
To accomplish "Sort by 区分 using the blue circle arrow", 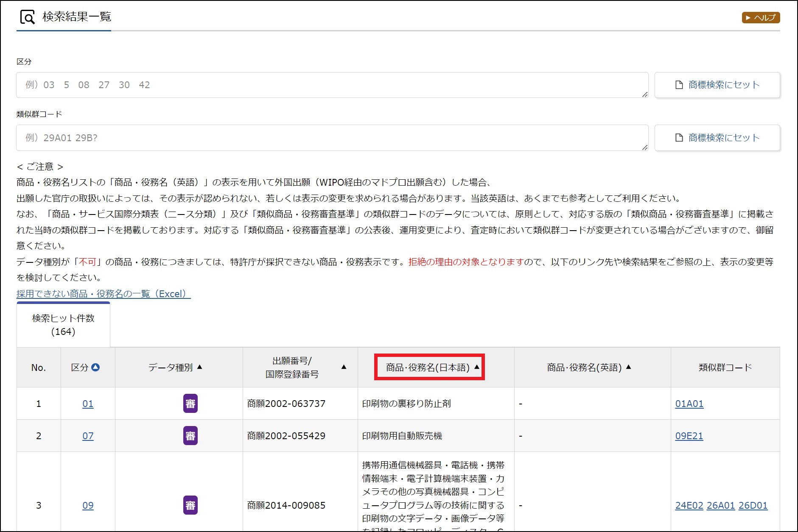I will (x=95, y=368).
